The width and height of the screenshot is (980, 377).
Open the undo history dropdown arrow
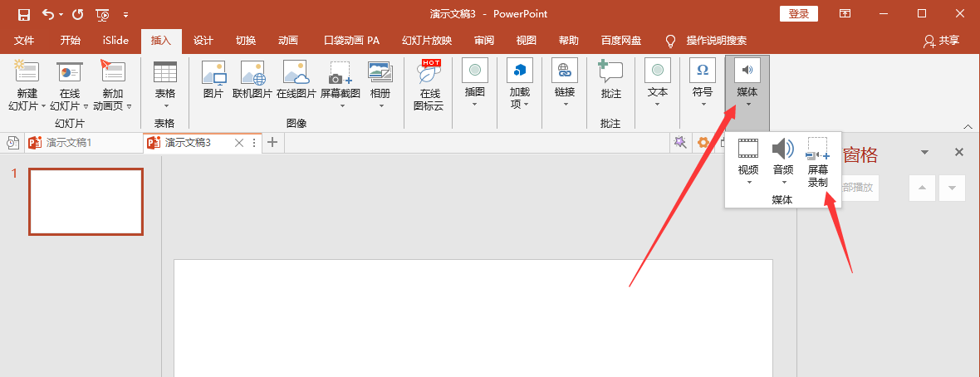[x=61, y=14]
